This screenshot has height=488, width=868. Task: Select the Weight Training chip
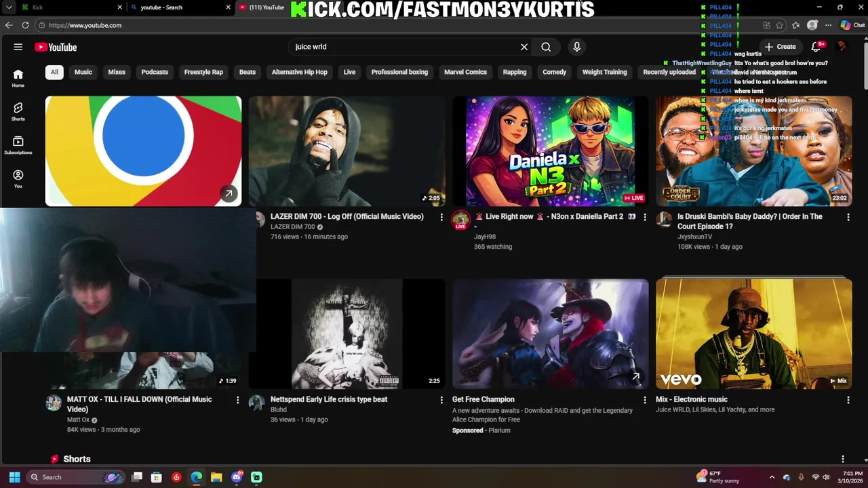tap(604, 72)
